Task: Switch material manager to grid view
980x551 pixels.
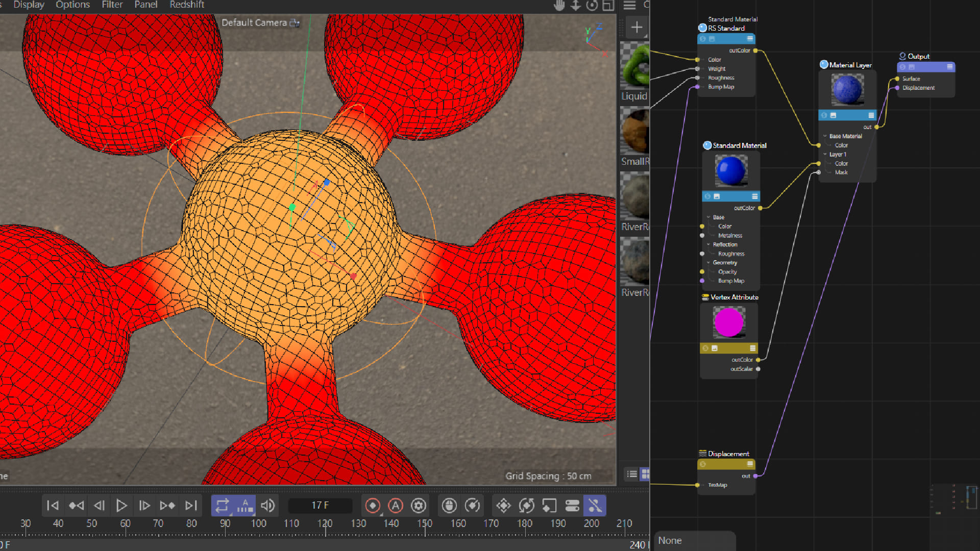Action: 645,474
